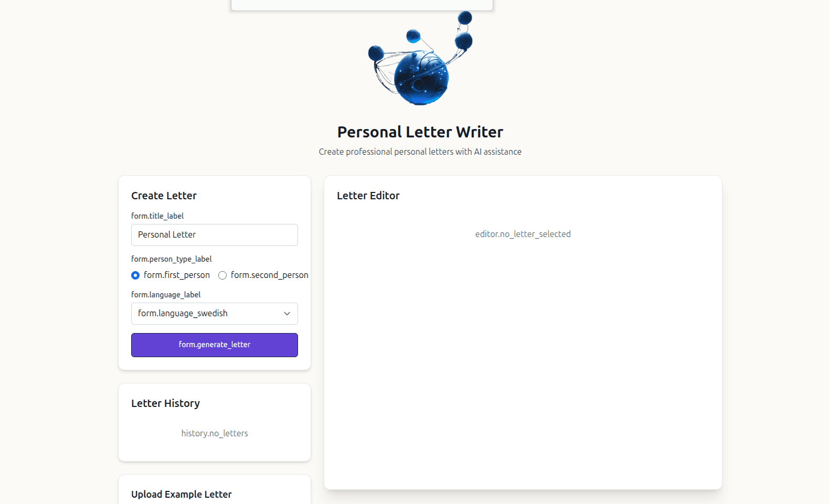Click the search bar at the top
Viewport: 829px width, 504px height.
click(362, 5)
